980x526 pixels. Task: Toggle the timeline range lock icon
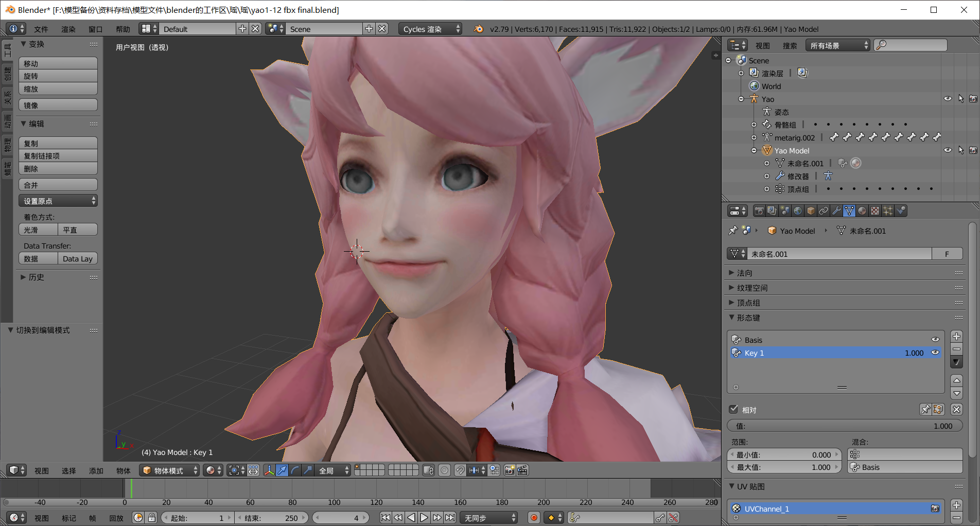coord(152,518)
